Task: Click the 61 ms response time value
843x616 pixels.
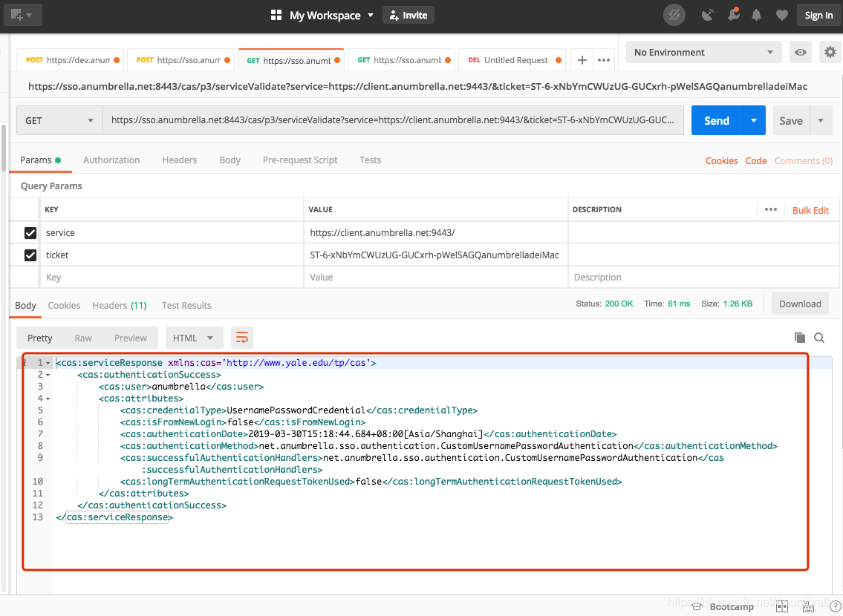Action: pyautogui.click(x=679, y=304)
